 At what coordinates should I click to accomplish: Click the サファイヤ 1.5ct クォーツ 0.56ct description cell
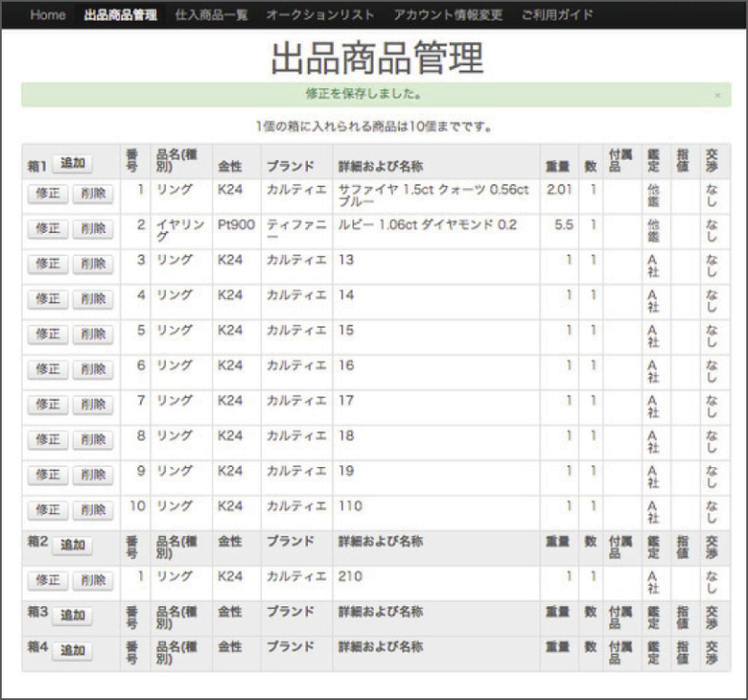(x=436, y=197)
